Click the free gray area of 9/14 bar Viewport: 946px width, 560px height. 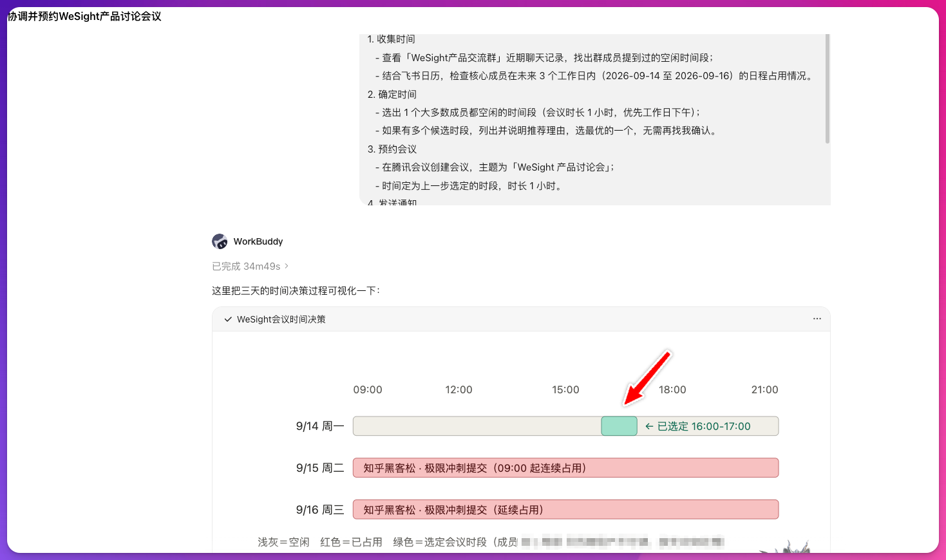click(x=477, y=426)
